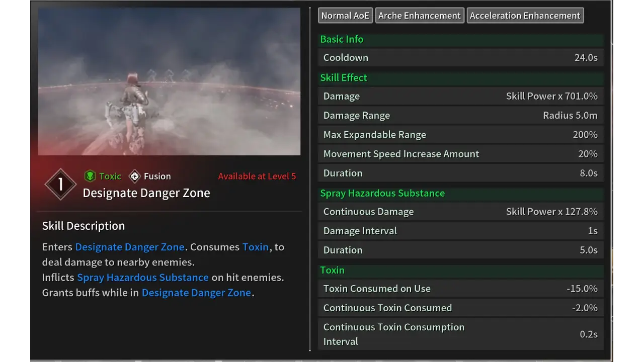Screen dimensions: 644x362
Task: Collapse the Toxin stats section
Action: 332,270
